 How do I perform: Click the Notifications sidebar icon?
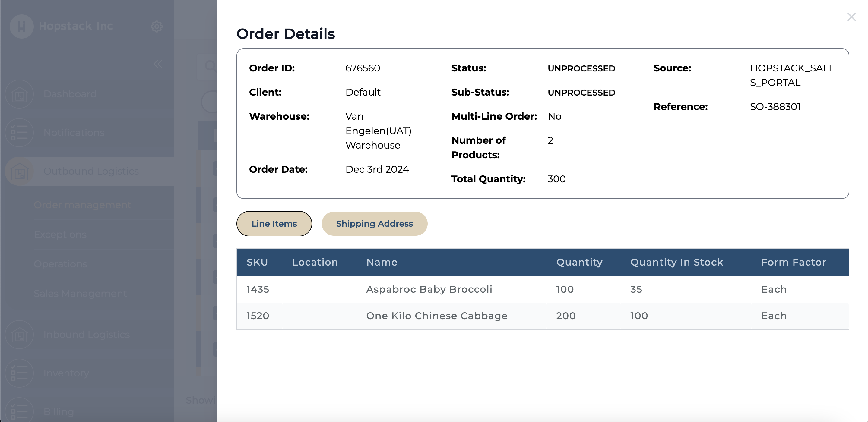click(x=20, y=133)
